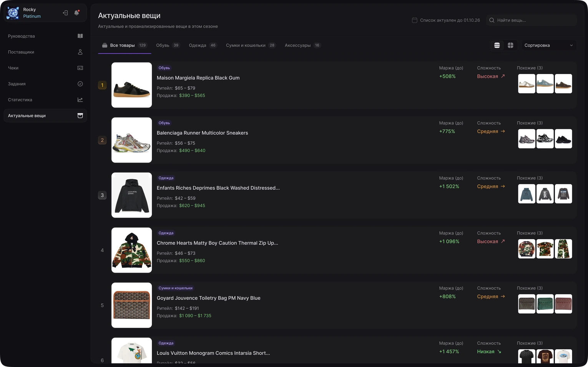Click the ticket icon beside Чеки
Viewport: 588px width, 367px height.
coord(80,68)
